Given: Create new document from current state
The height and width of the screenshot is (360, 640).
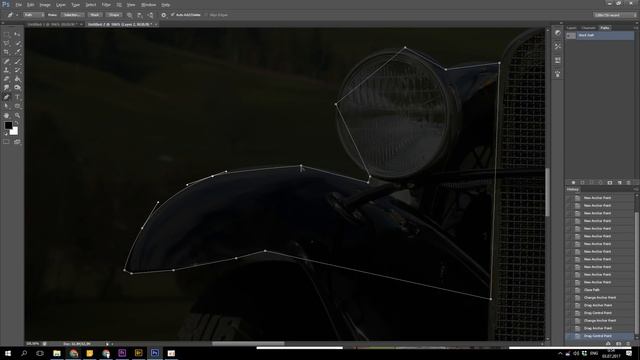Looking at the screenshot, I should 608,344.
